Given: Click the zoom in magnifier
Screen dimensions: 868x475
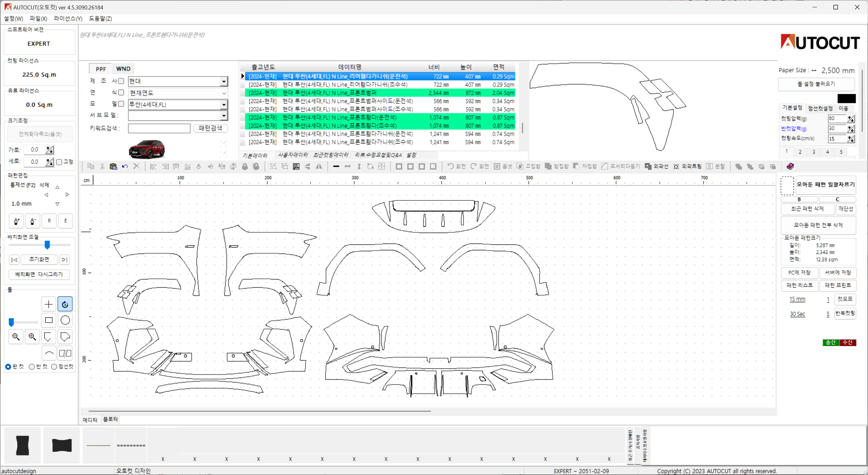Looking at the screenshot, I should click(32, 337).
